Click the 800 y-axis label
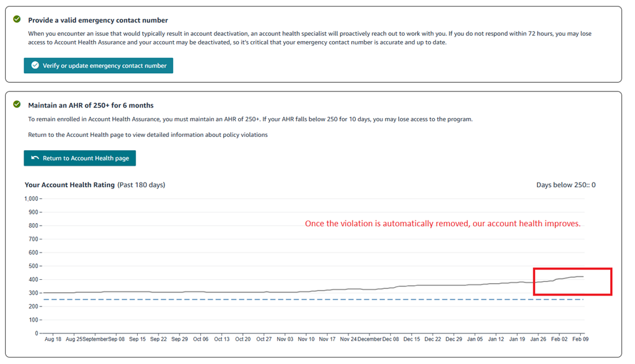Image resolution: width=635 pixels, height=364 pixels. coord(33,226)
